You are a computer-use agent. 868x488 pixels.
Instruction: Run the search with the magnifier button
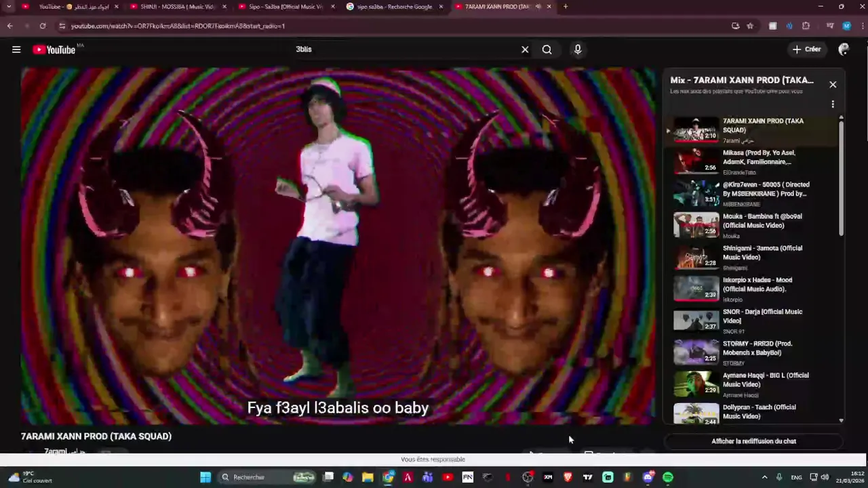(547, 49)
